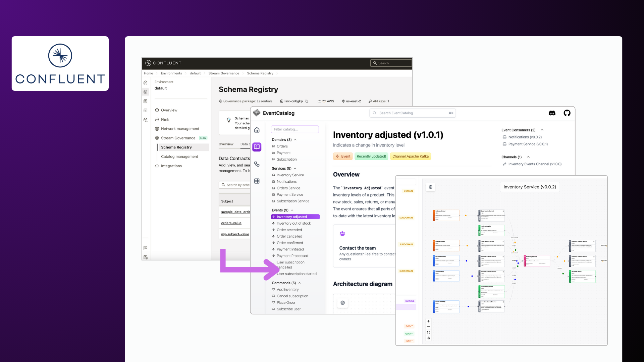Image resolution: width=644 pixels, height=362 pixels.
Task: Open the Overview tab in Schema Registry
Action: (226, 144)
